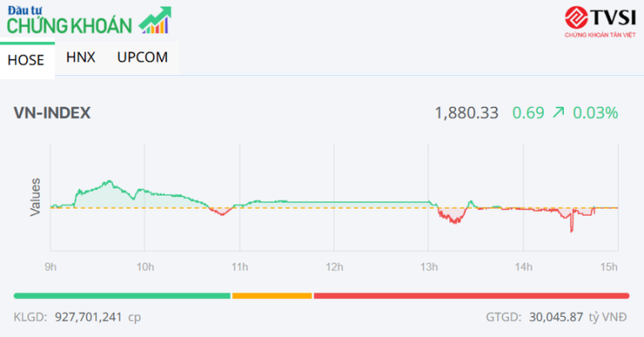Click the 0.03% percentage change
644x337 pixels.
tap(596, 113)
